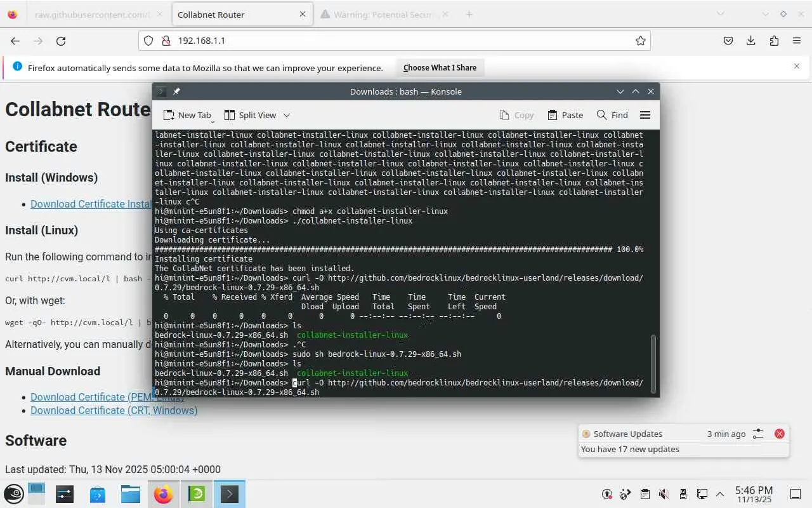
Task: Click the Choose What I Share button
Action: (x=440, y=68)
